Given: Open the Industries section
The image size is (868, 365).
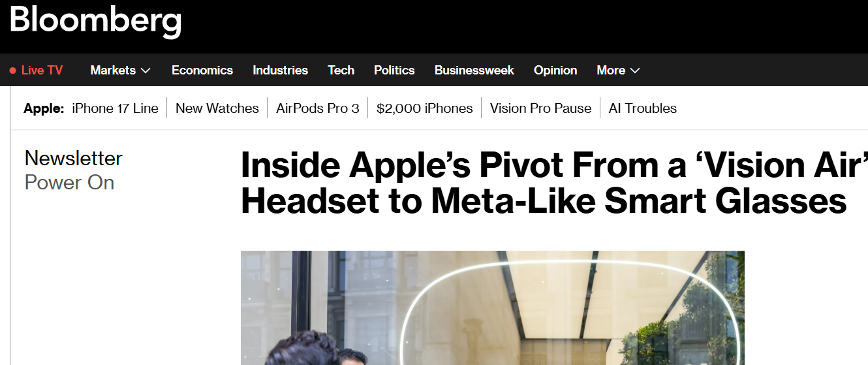Looking at the screenshot, I should [280, 70].
